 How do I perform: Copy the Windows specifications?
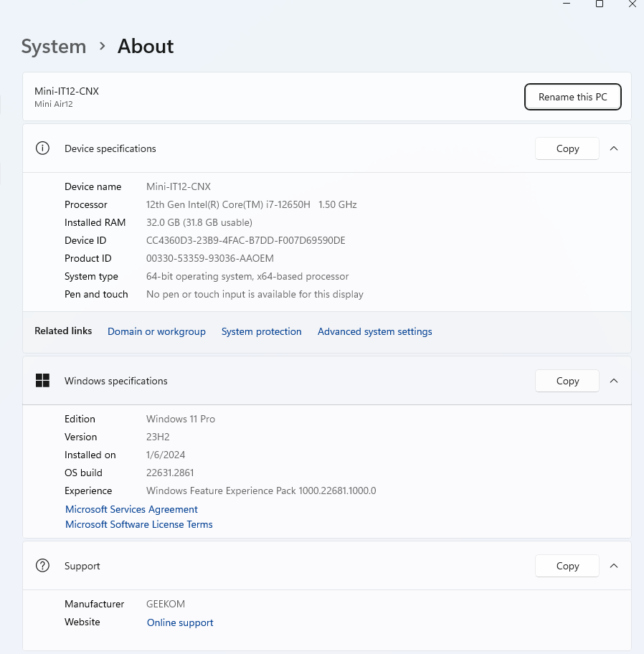[567, 381]
